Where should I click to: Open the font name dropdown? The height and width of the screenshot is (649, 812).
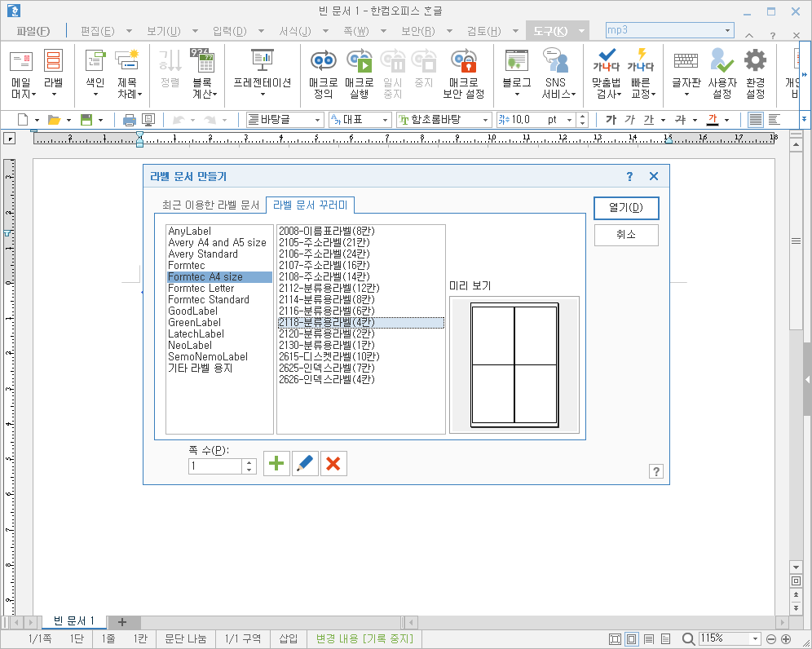point(485,120)
